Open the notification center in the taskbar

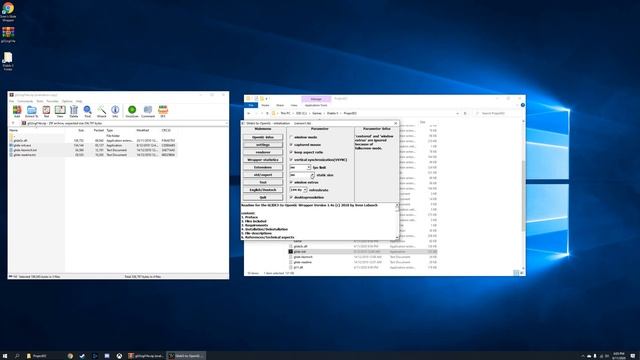[633, 356]
